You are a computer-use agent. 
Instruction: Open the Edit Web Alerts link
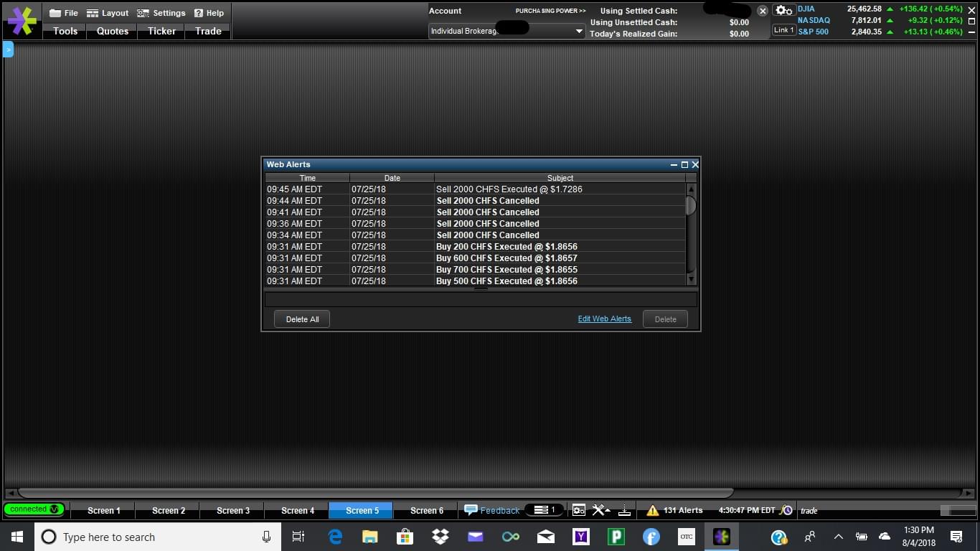point(605,319)
